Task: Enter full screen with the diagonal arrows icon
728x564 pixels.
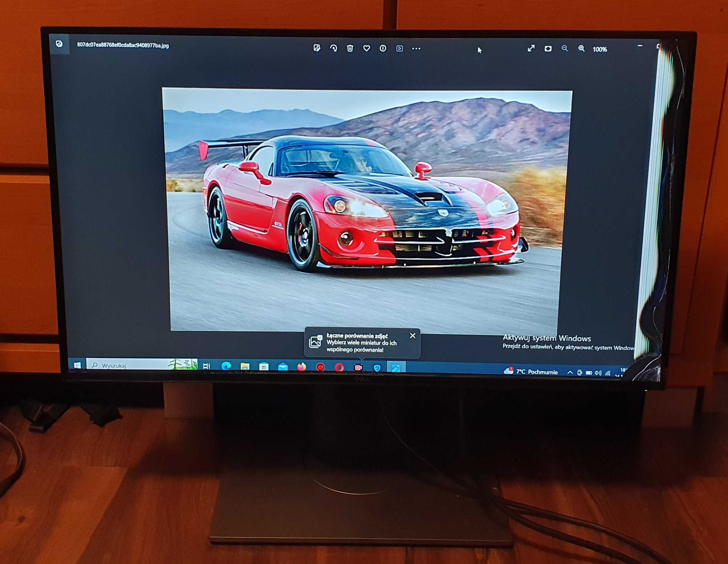Action: point(531,48)
